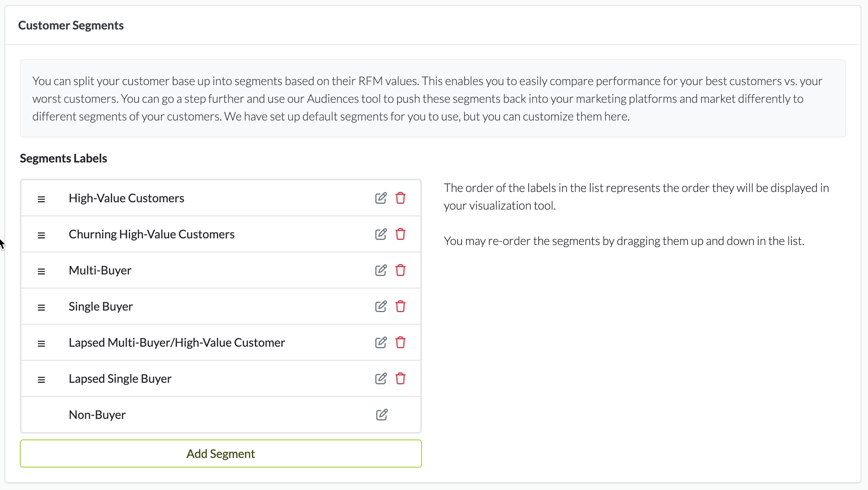The image size is (868, 490).
Task: Delete the Single Buyer segment
Action: (400, 306)
